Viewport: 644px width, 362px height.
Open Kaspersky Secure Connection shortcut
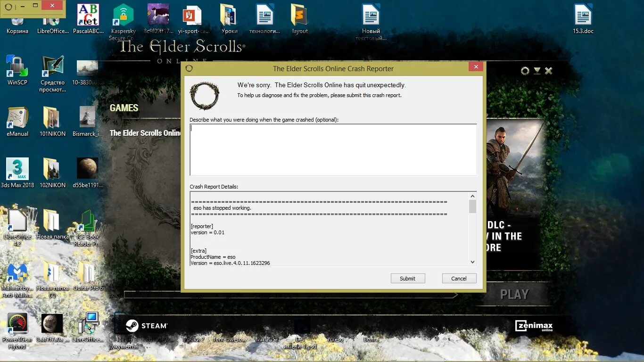point(124,21)
